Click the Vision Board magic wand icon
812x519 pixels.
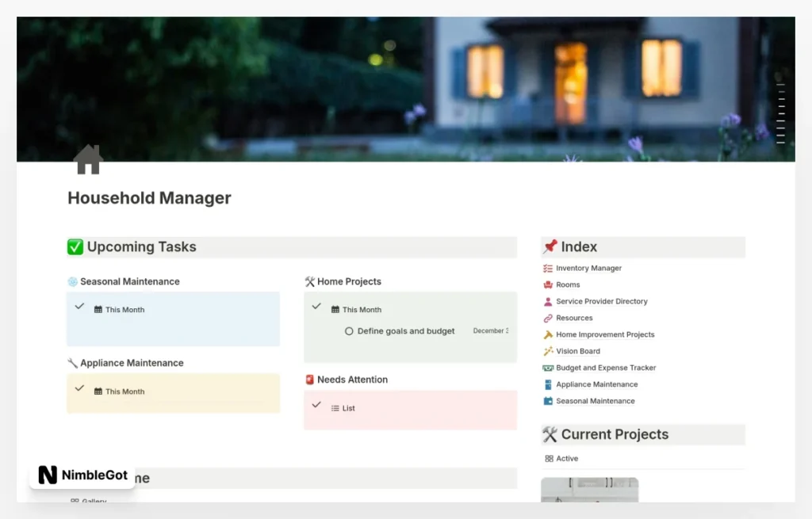coord(548,351)
